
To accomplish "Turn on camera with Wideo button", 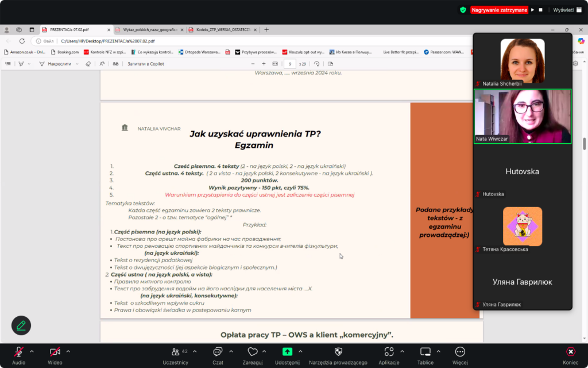I will [x=55, y=352].
